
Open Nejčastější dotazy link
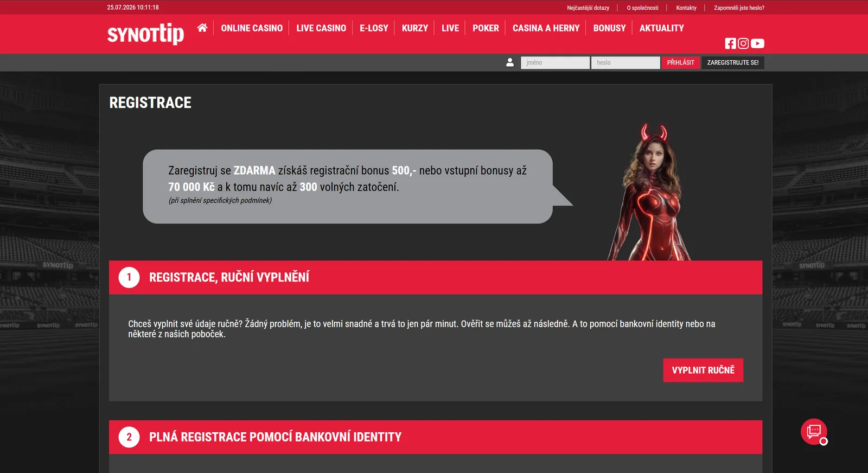tap(588, 8)
